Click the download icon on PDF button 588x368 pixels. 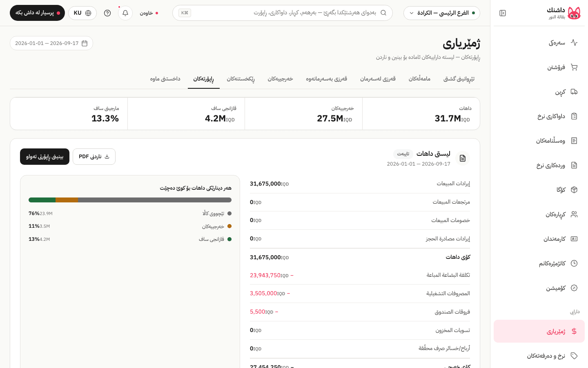[107, 157]
